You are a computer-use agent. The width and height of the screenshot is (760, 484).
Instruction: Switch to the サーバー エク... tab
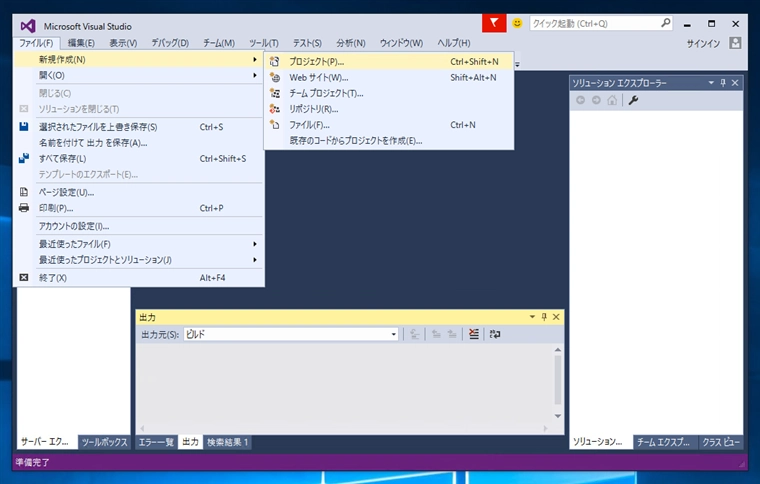45,442
